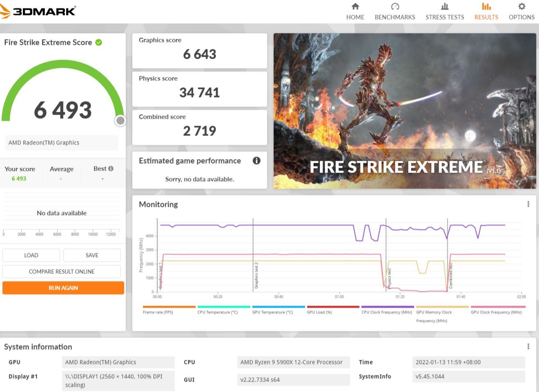Click the GPU field in System information

[x=118, y=362]
